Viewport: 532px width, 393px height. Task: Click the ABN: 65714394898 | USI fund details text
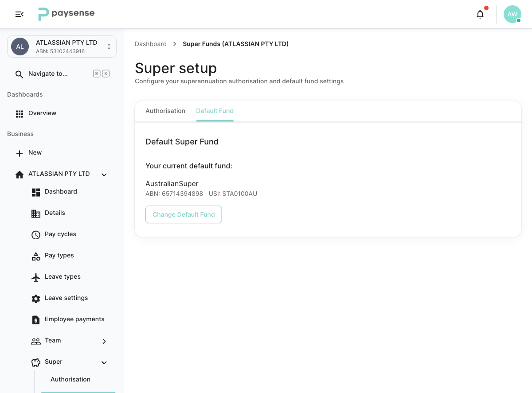coord(201,194)
